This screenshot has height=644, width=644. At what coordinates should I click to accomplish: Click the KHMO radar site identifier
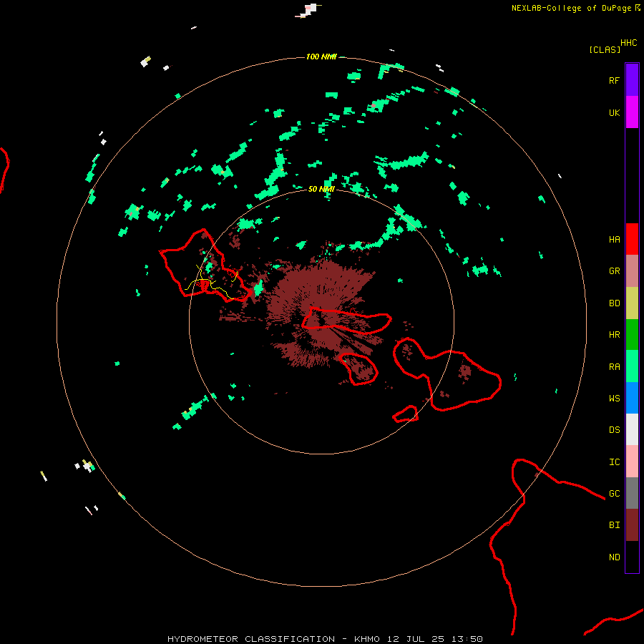[x=367, y=639]
